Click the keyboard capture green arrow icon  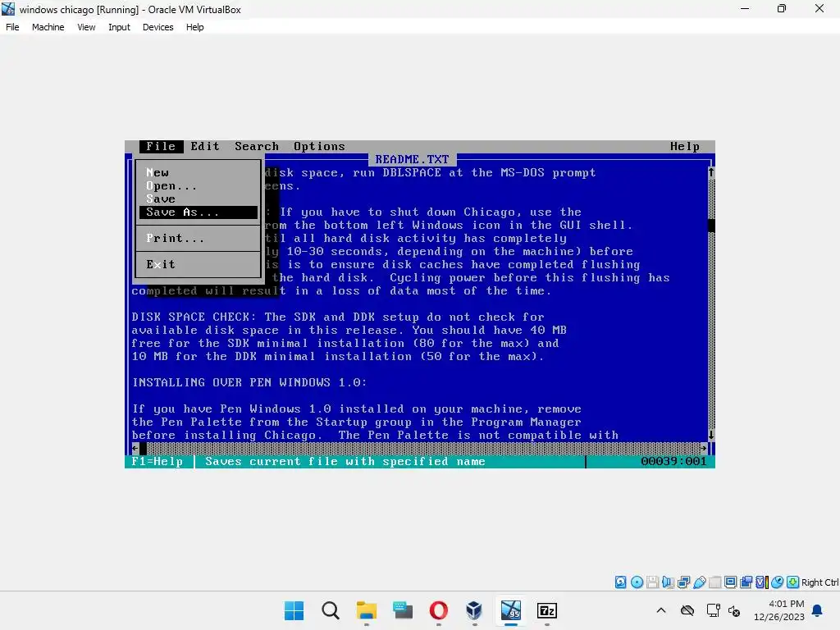coord(793,582)
